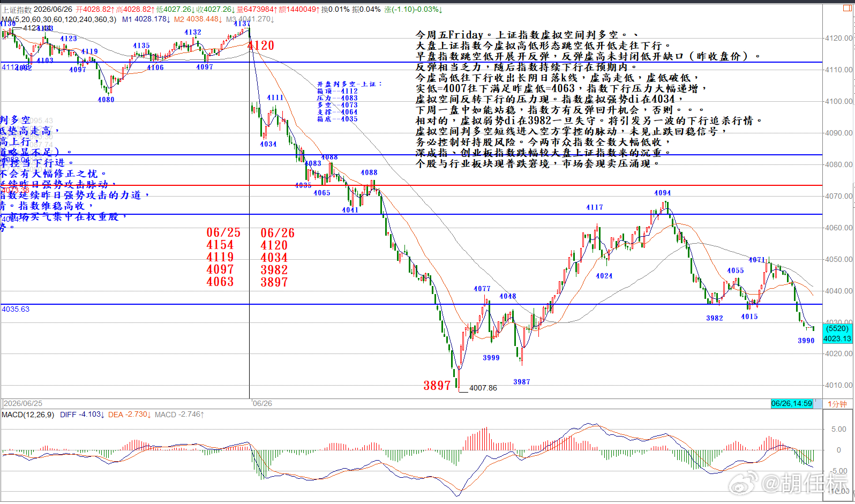Click the header date 2026/06/26
The image size is (855, 504).
coord(53,10)
